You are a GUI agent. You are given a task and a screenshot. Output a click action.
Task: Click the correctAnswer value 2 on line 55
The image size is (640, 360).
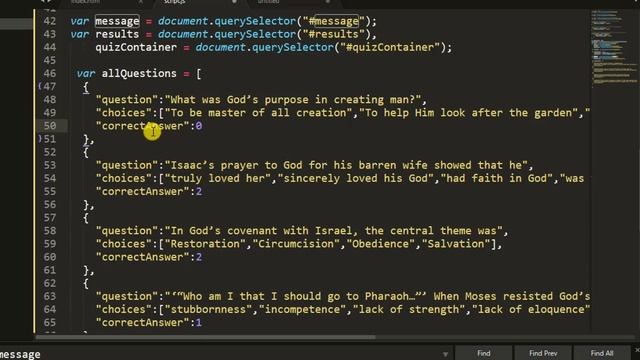pos(199,191)
